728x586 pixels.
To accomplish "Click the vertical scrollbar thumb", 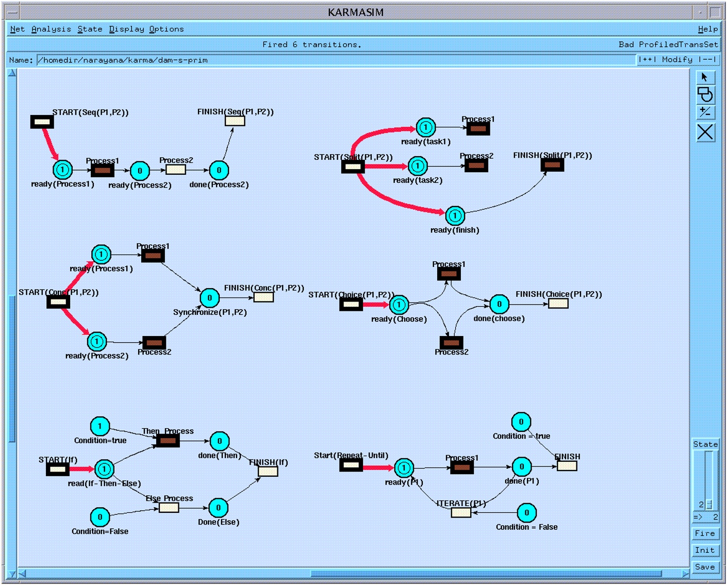I will coord(12,369).
